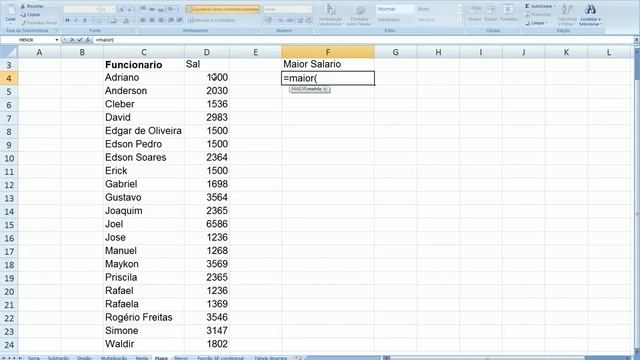The width and height of the screenshot is (640, 360).
Task: Click cell containing Waldir
Action: pyautogui.click(x=144, y=344)
